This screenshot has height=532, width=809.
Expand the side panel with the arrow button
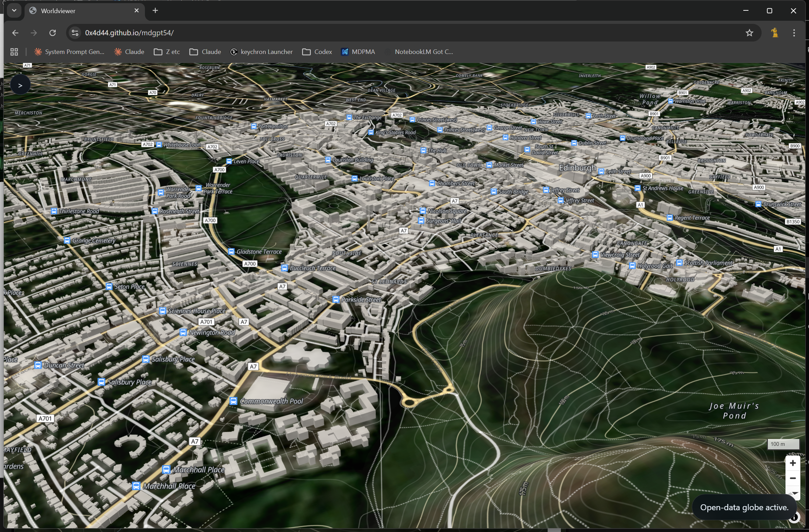20,84
